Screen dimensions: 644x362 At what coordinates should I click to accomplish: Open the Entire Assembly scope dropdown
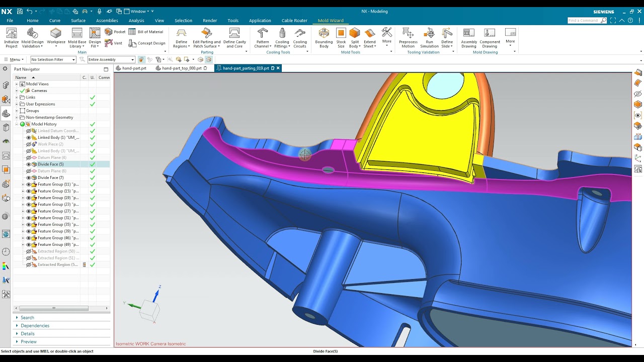point(111,59)
